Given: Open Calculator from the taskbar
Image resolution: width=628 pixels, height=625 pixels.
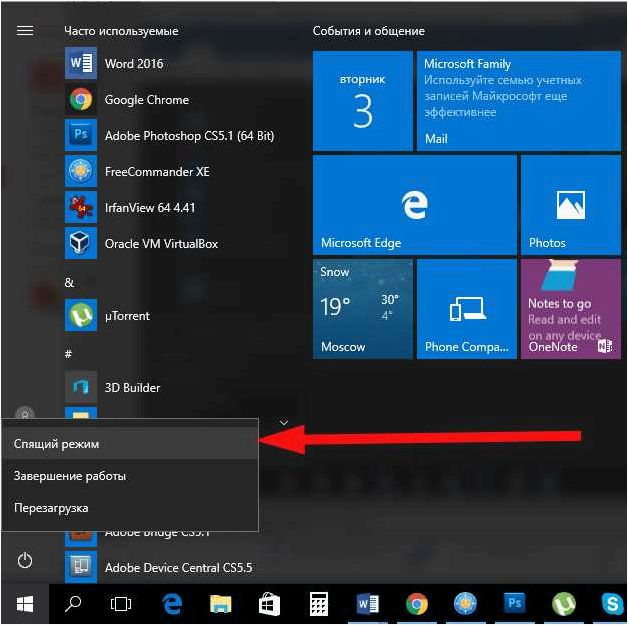Looking at the screenshot, I should [x=319, y=604].
